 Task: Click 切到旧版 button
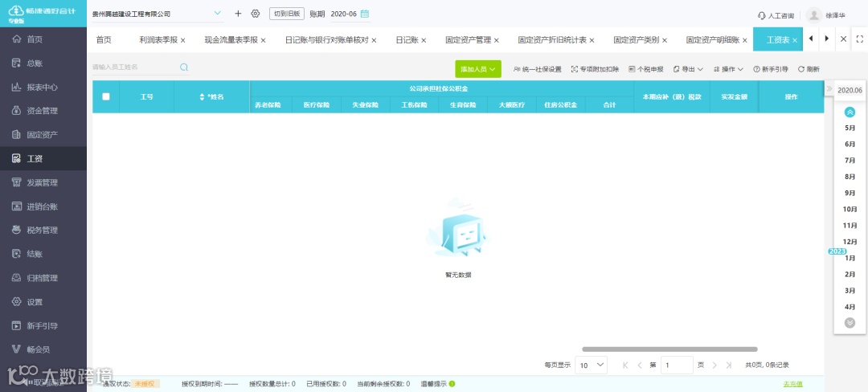point(287,14)
